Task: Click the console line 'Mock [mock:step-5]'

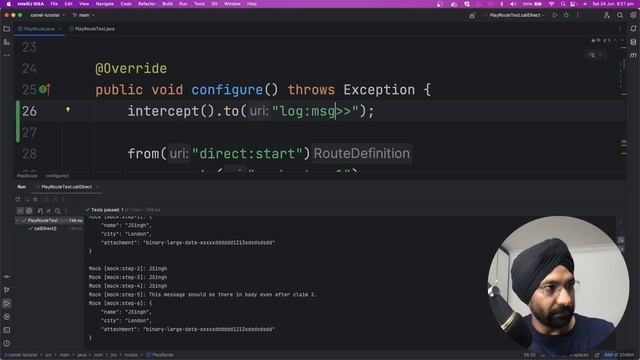Action: click(203, 294)
